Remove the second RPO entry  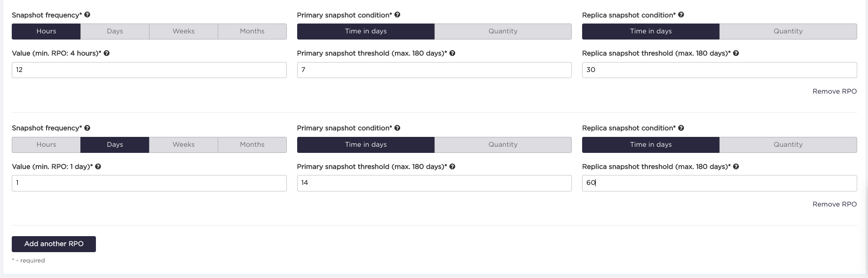point(835,204)
